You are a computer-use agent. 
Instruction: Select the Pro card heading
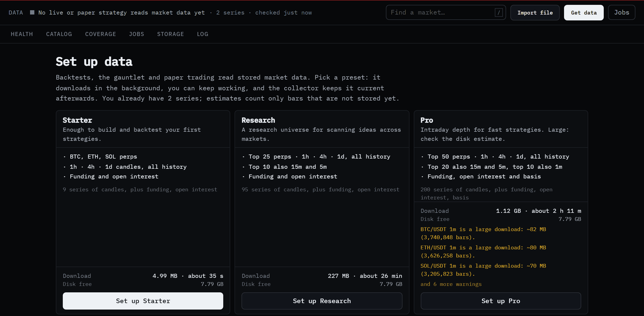427,120
